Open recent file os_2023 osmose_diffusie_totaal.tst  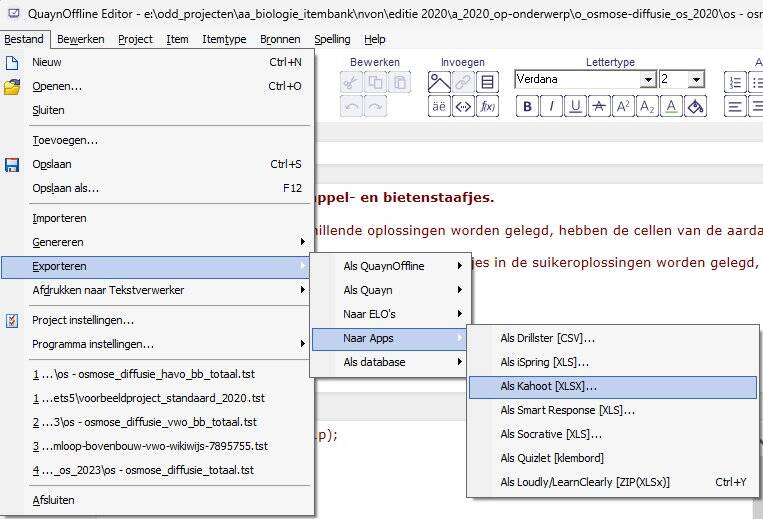point(156,470)
